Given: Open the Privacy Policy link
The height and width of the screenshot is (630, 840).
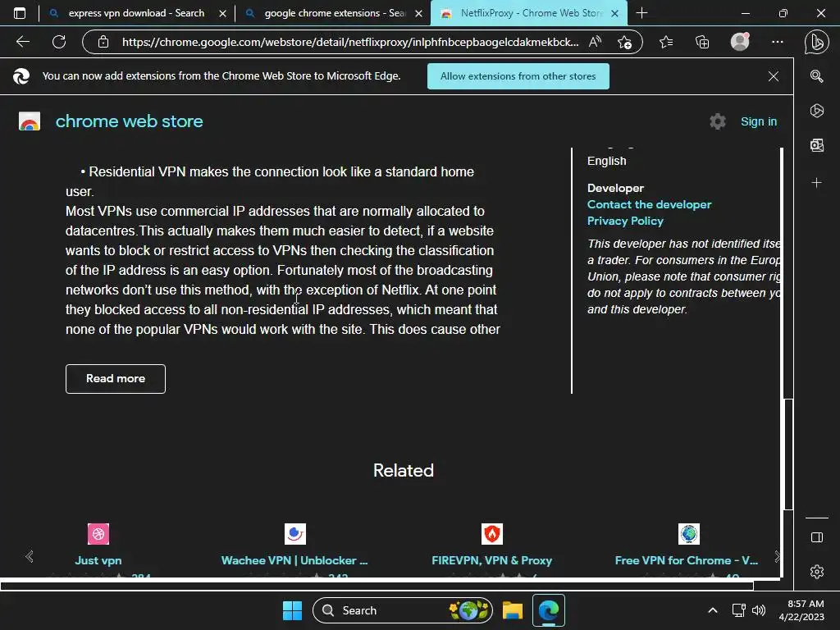Looking at the screenshot, I should coord(625,221).
